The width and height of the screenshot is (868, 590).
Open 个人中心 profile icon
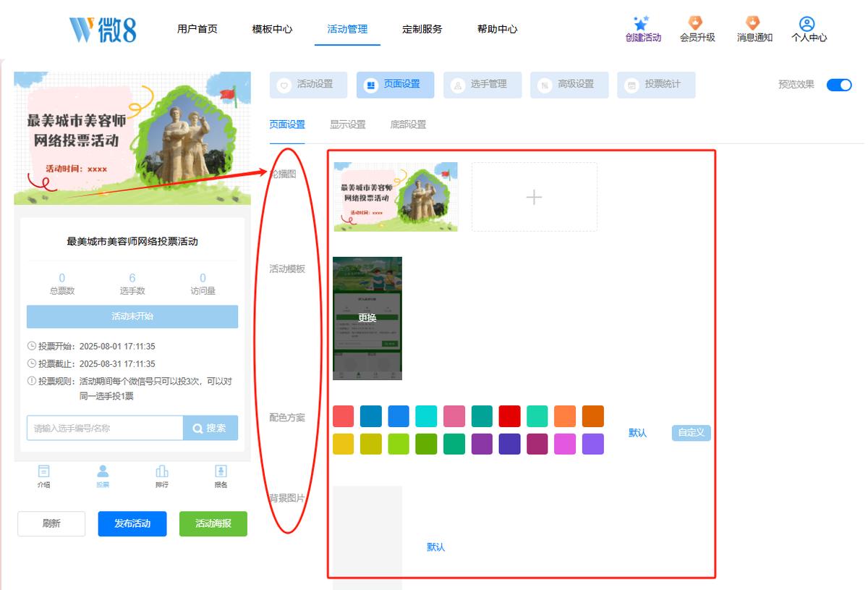tap(807, 23)
